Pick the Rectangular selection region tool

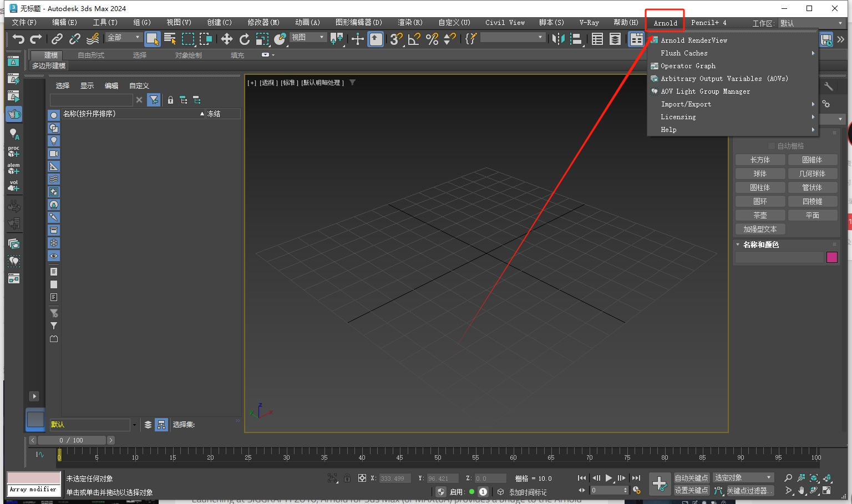[x=188, y=39]
